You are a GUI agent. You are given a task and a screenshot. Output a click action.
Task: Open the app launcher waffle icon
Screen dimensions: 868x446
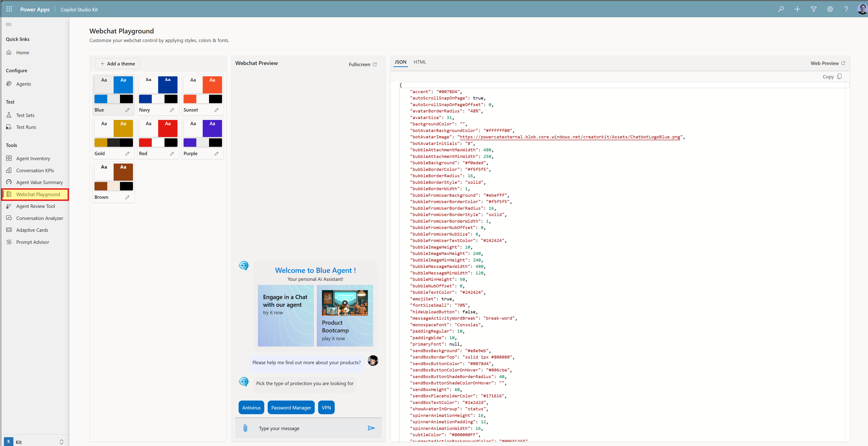[9, 9]
